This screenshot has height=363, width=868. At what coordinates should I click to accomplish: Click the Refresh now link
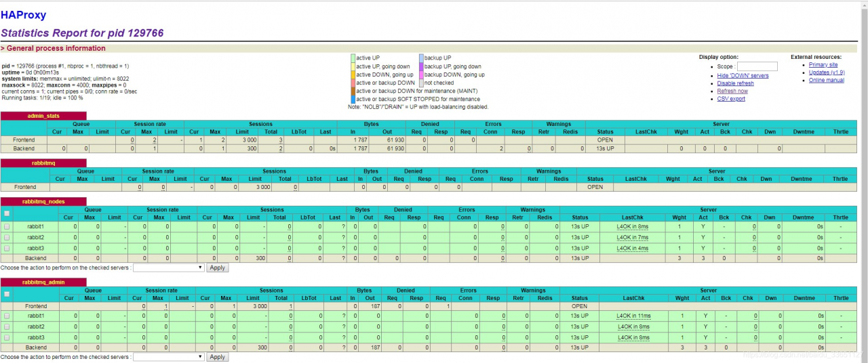(x=732, y=91)
